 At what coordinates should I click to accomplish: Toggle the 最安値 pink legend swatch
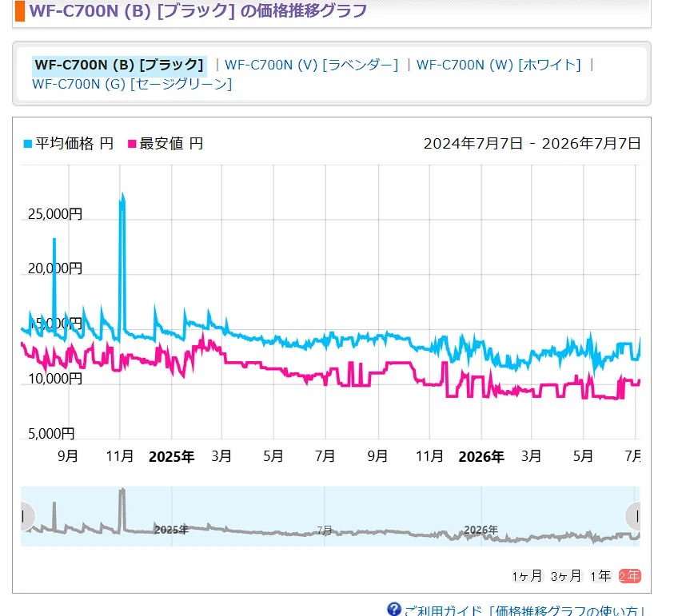click(132, 144)
